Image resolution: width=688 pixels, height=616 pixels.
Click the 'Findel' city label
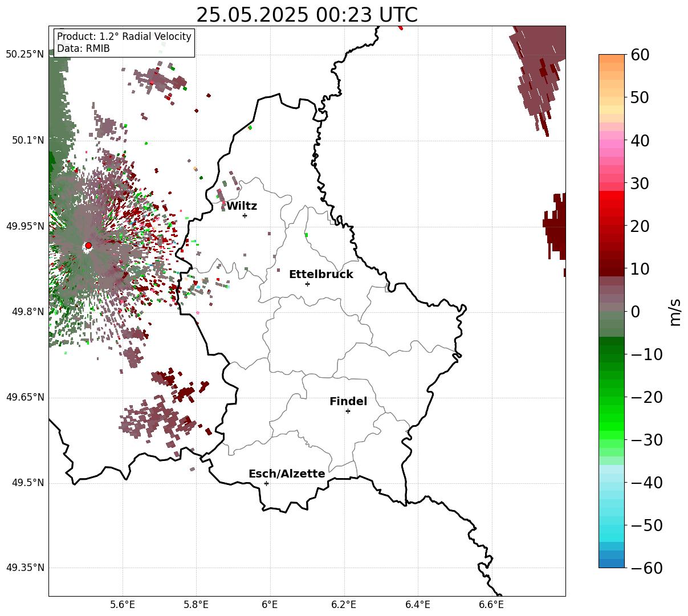coord(348,402)
